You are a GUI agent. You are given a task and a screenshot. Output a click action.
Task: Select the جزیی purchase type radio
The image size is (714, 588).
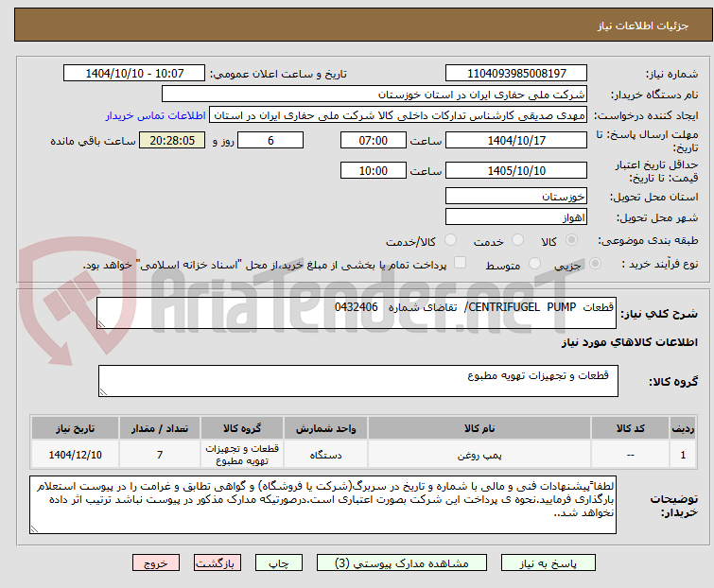[595, 264]
